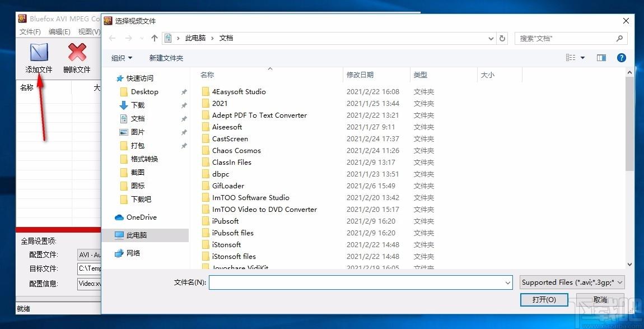Select the 快速访问 node
Viewport: 644px width, 329px height.
[139, 78]
